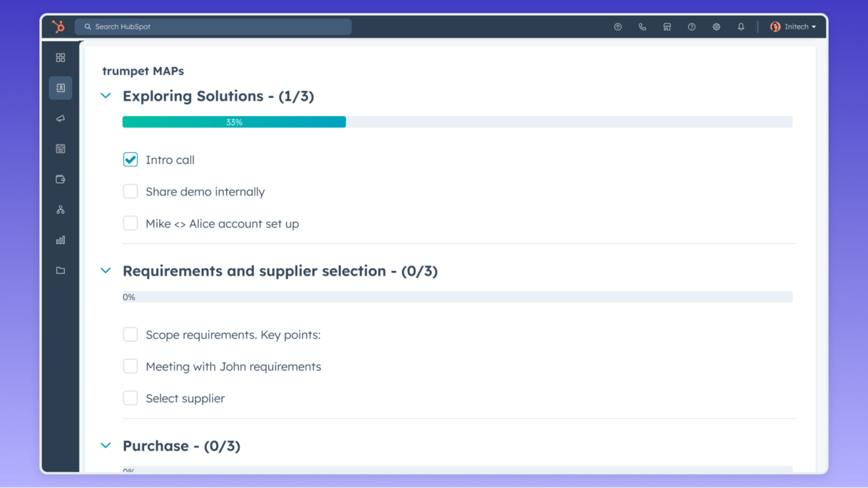
Task: Click the Meeting with John requirements task
Action: pos(233,366)
